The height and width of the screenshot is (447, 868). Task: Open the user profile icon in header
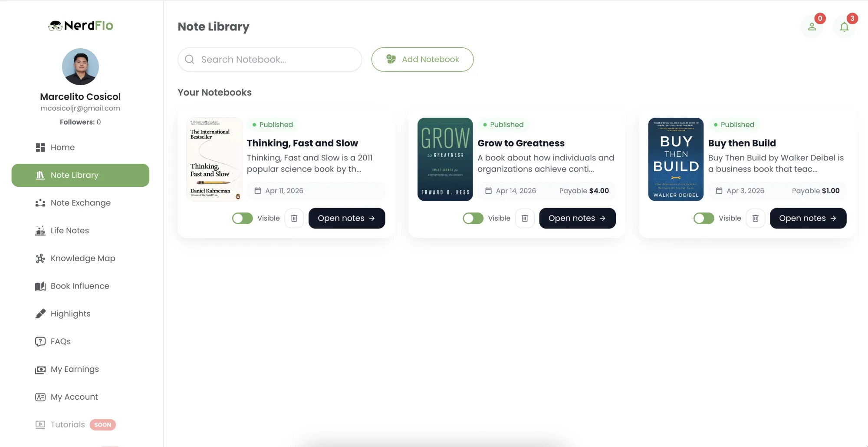click(812, 27)
